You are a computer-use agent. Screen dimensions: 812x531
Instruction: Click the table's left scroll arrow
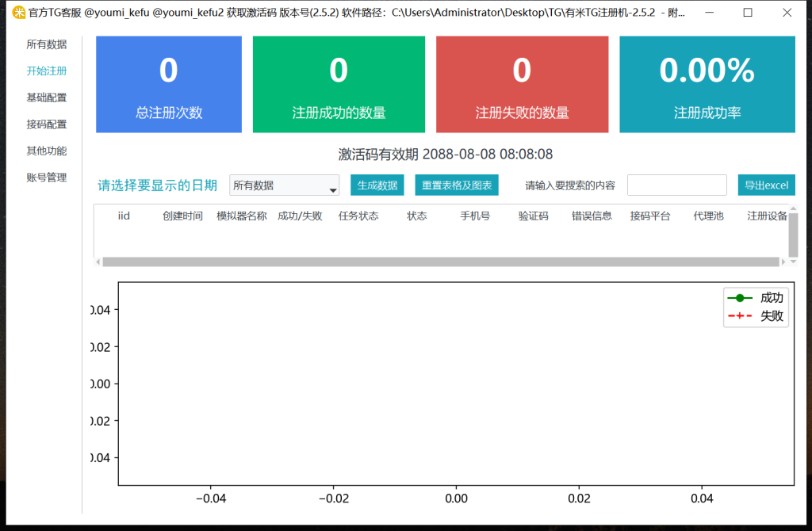[x=98, y=262]
